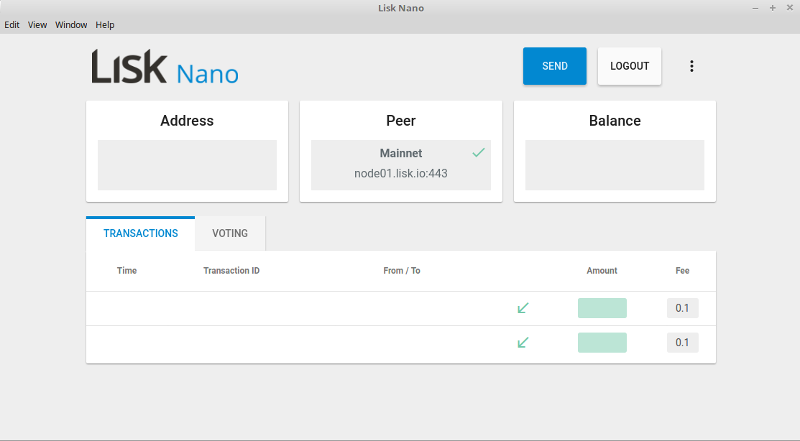Open the Help menu
This screenshot has height=441, width=800.
(105, 25)
